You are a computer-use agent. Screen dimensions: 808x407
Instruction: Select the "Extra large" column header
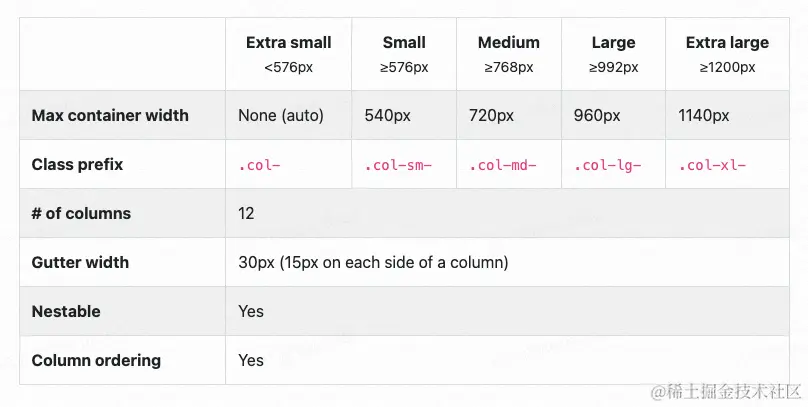(727, 43)
